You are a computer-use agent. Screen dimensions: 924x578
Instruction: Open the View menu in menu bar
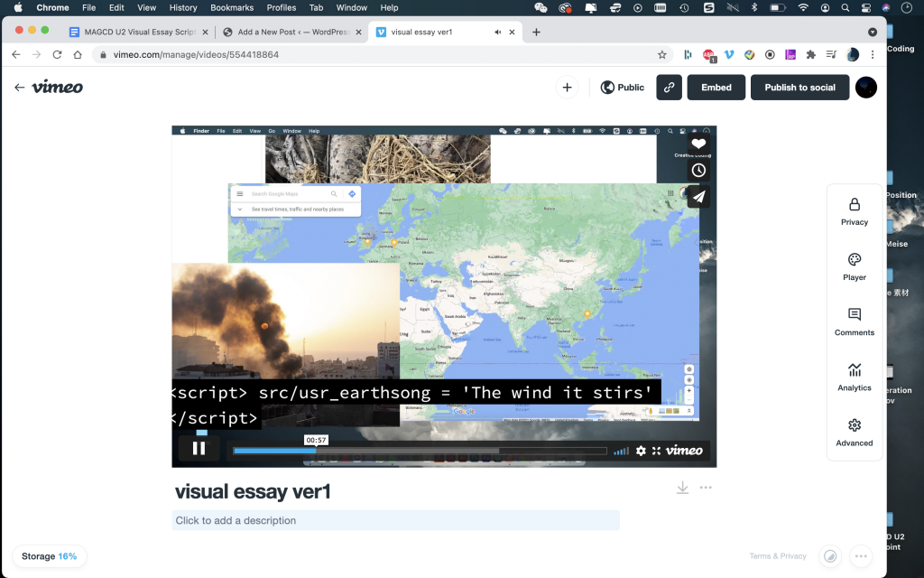tap(146, 7)
